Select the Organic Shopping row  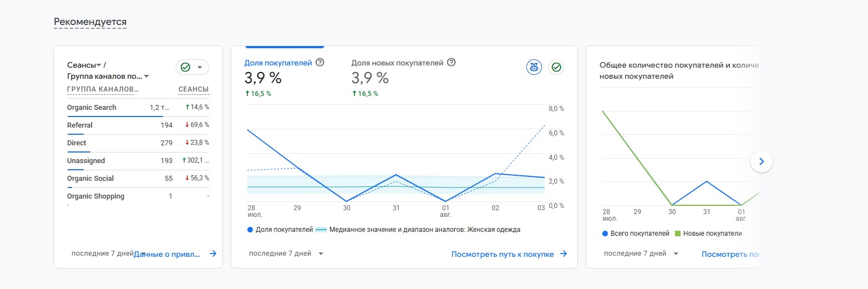pyautogui.click(x=138, y=196)
